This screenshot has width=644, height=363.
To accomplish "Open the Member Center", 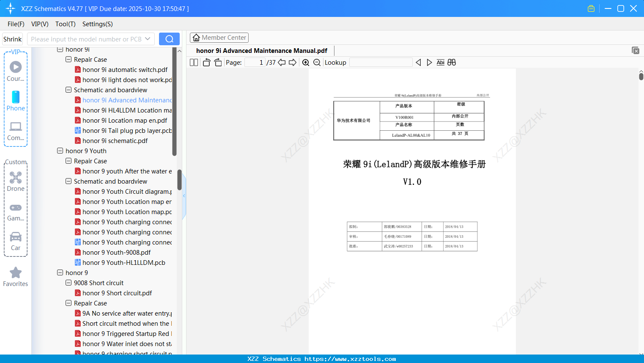I will [x=219, y=38].
